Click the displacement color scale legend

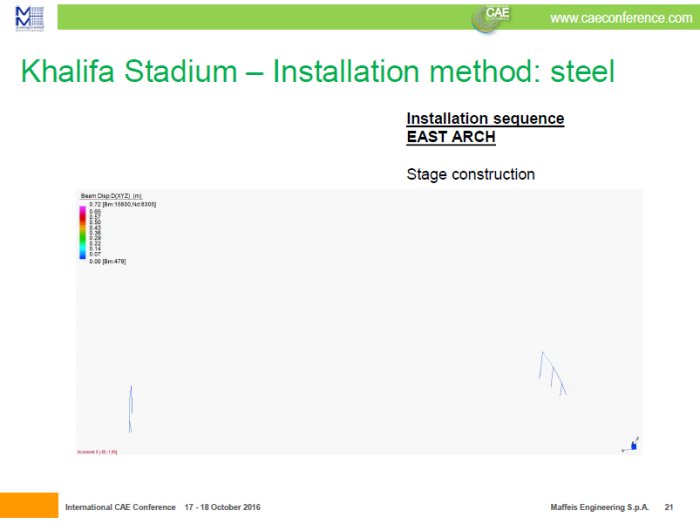pos(83,232)
